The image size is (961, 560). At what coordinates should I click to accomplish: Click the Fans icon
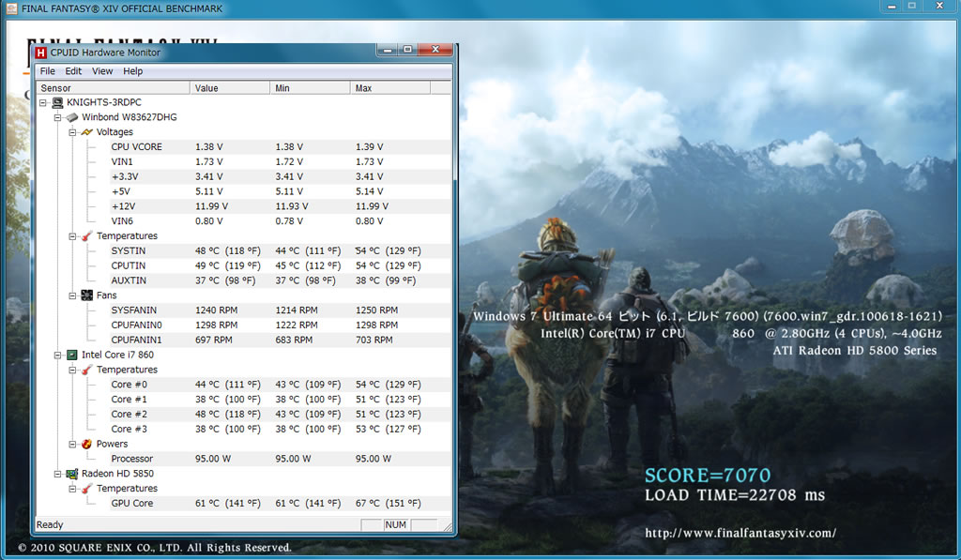[87, 295]
